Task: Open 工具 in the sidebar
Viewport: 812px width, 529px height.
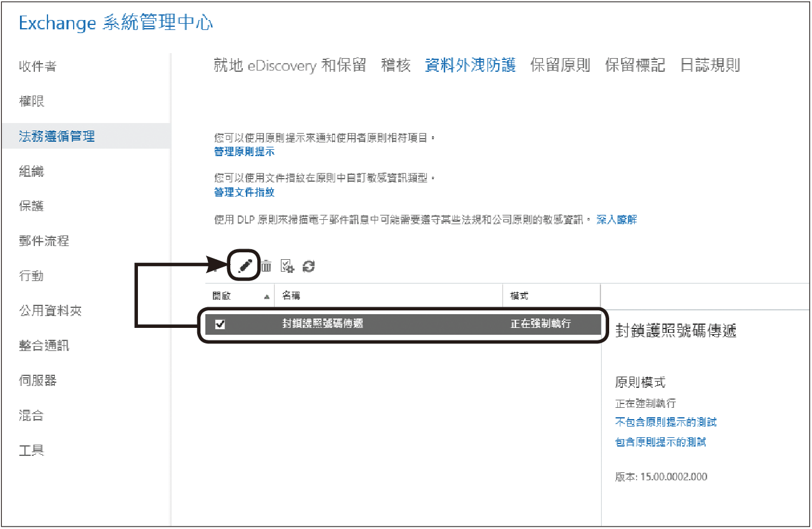Action: pos(32,450)
